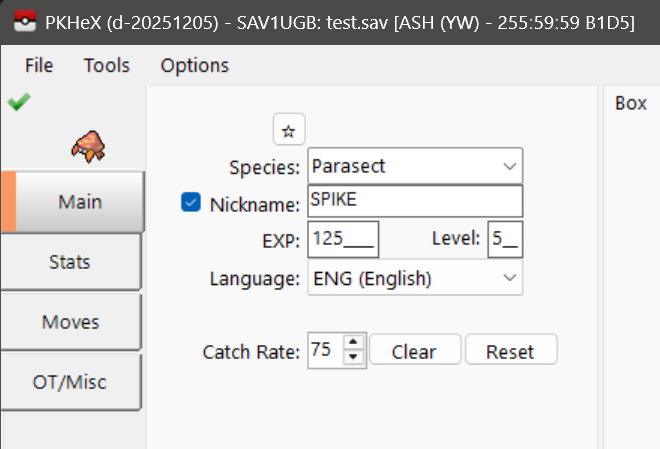Open the OT/Misc tab
Viewport: 660px width, 449px height.
(70, 381)
